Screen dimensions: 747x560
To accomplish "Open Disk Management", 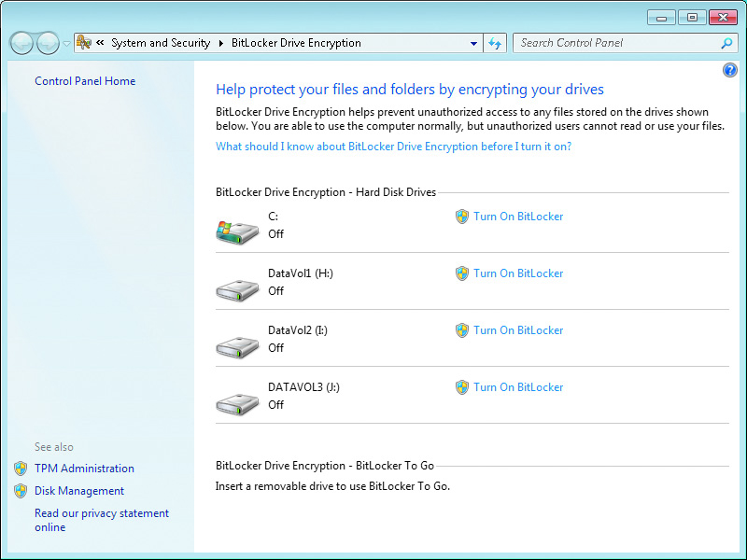I will coord(79,491).
